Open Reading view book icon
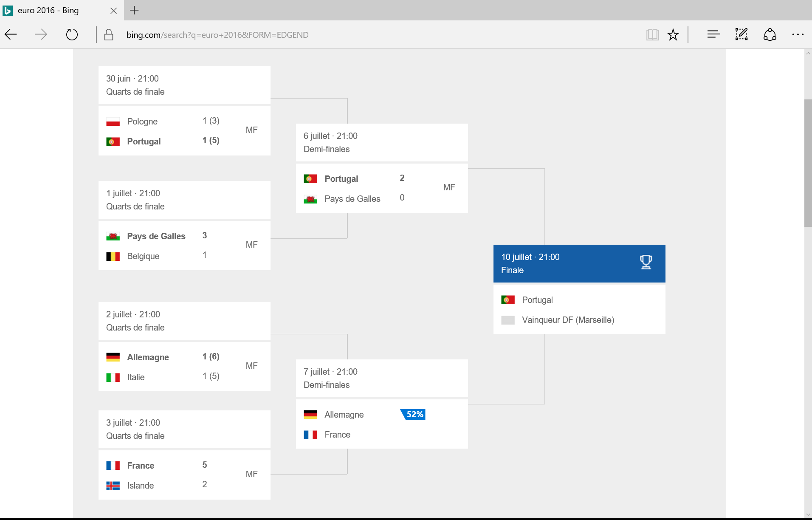Screen dimensions: 812x520 click(652, 34)
